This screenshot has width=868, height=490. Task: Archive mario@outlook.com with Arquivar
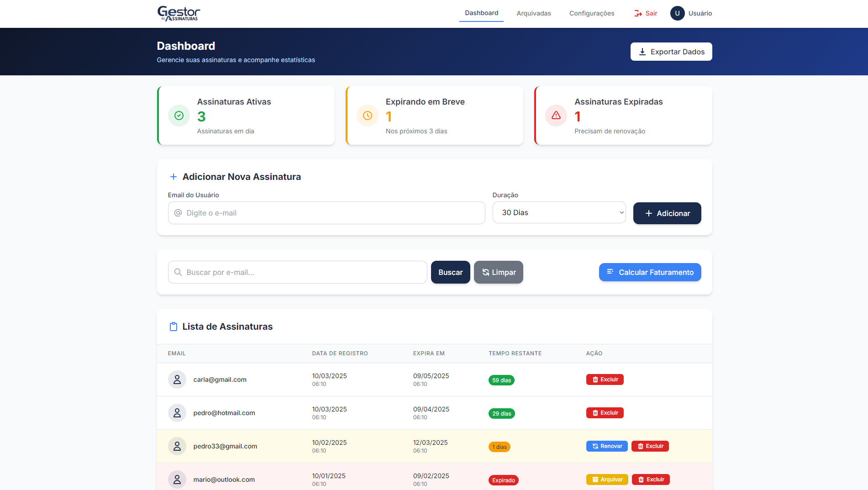tap(607, 479)
